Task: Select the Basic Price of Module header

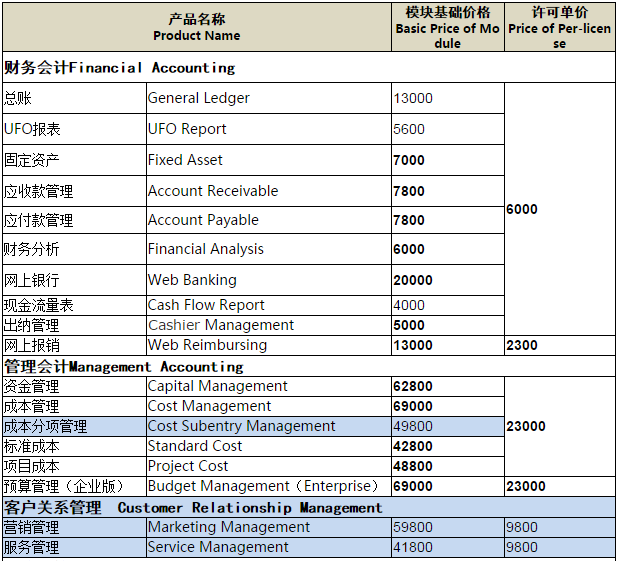Action: 447,27
